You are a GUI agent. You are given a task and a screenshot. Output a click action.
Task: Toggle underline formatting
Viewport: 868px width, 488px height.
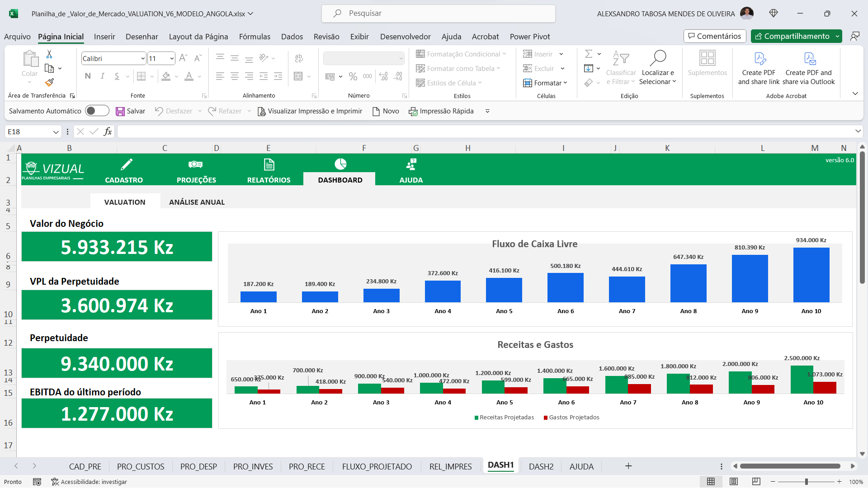coord(116,76)
